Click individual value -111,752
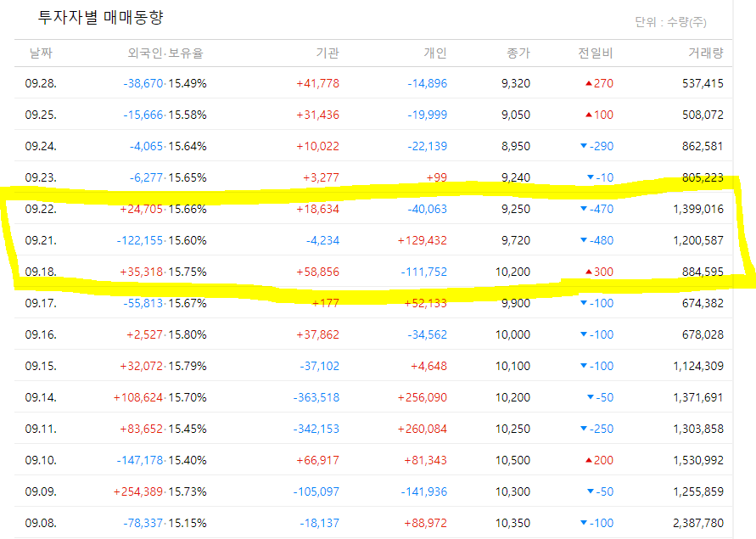The image size is (756, 539). [423, 272]
